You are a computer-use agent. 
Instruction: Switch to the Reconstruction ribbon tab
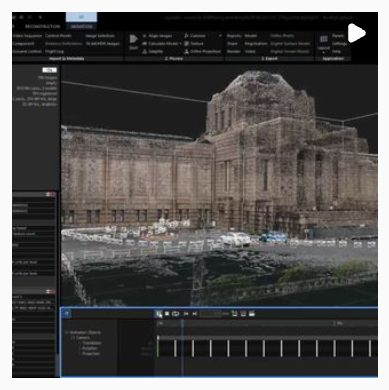(43, 26)
